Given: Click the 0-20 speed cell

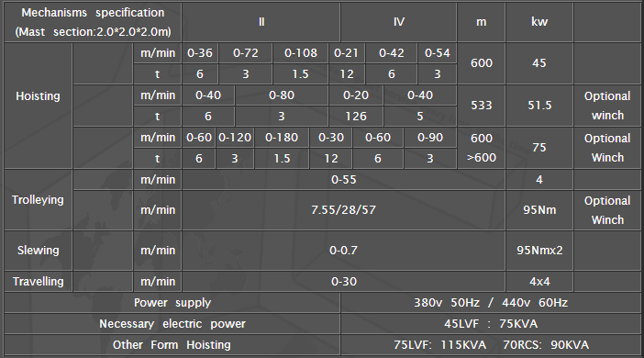Looking at the screenshot, I should tap(356, 95).
